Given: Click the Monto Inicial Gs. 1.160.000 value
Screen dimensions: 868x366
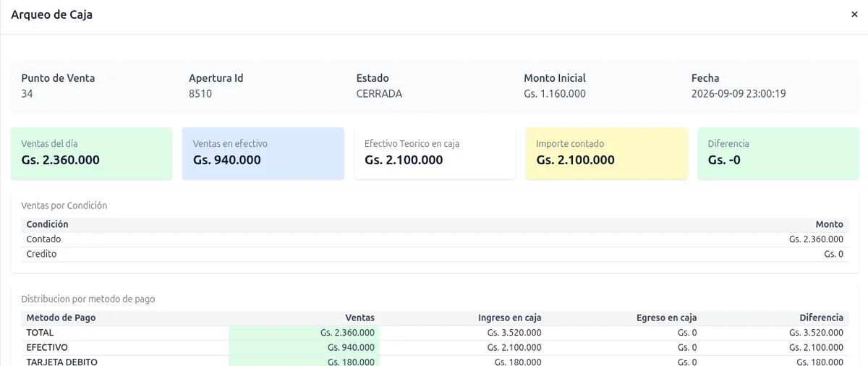Looking at the screenshot, I should [x=555, y=94].
